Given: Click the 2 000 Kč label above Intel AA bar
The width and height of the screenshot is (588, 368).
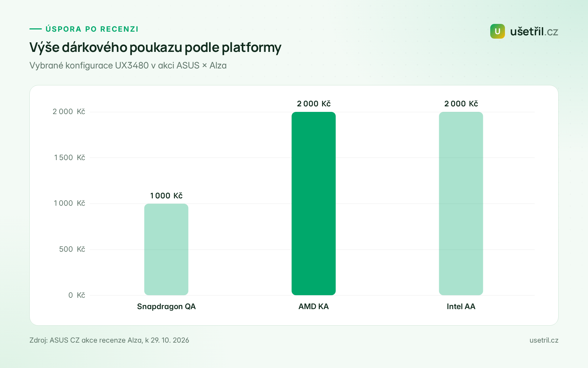Looking at the screenshot, I should 461,104.
